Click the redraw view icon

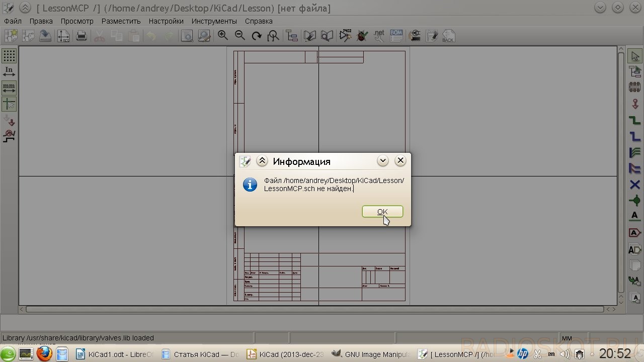(x=257, y=36)
